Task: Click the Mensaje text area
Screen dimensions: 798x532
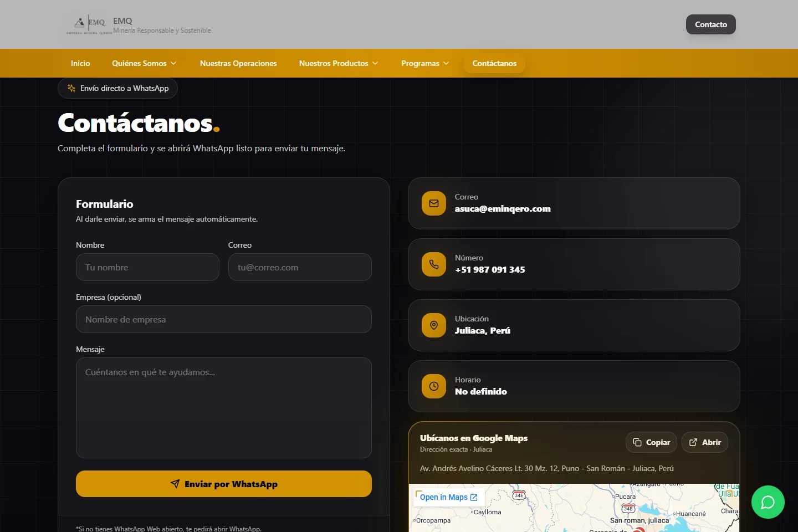Action: [224, 408]
